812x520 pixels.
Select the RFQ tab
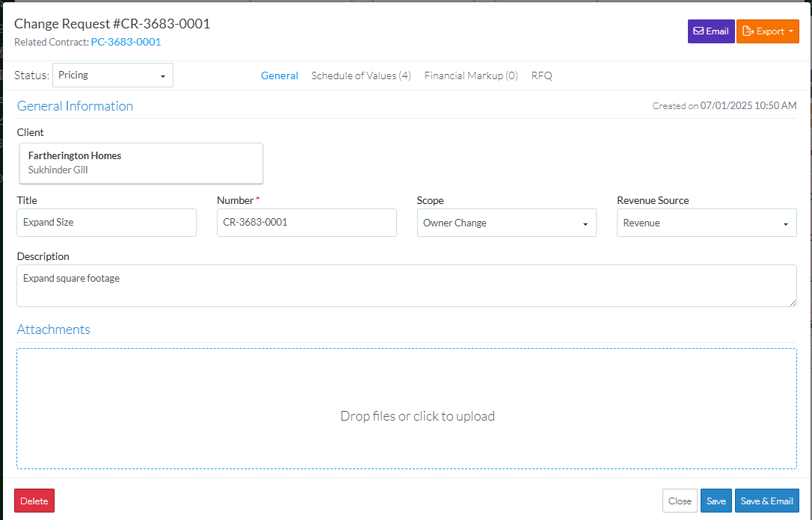542,75
